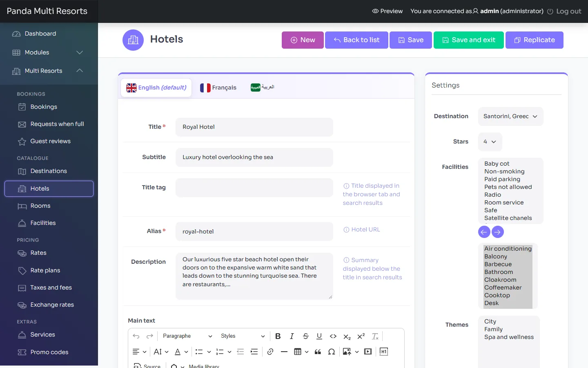Open the font color dropdown
588x368 pixels.
pyautogui.click(x=181, y=352)
